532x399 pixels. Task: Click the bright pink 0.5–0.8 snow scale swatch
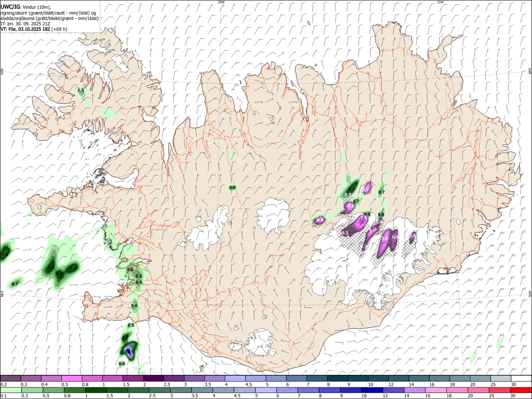(72, 378)
